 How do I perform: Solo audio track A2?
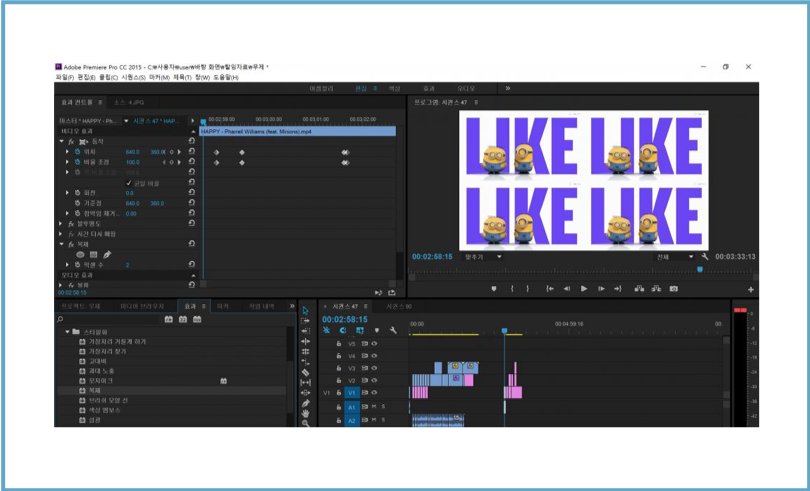click(x=383, y=420)
